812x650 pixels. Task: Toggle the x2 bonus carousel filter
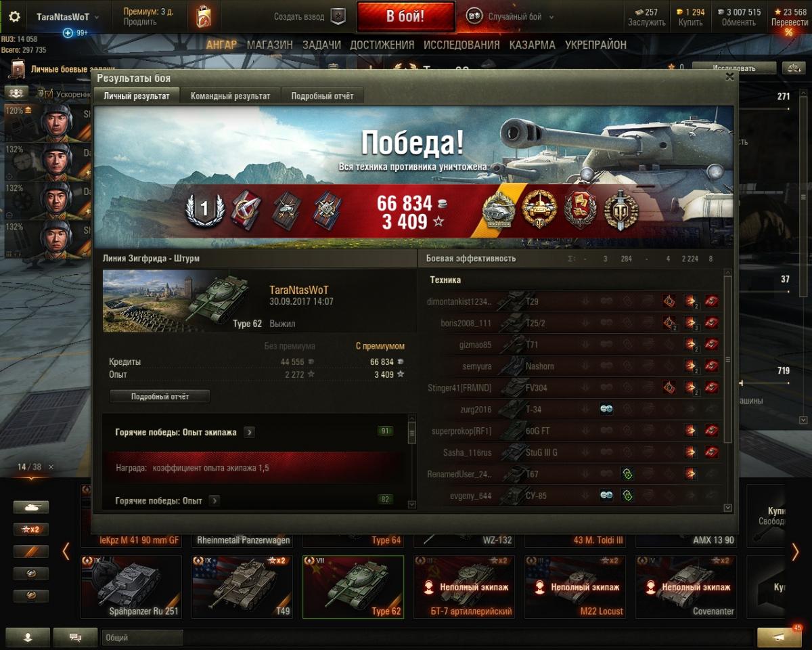pos(31,529)
